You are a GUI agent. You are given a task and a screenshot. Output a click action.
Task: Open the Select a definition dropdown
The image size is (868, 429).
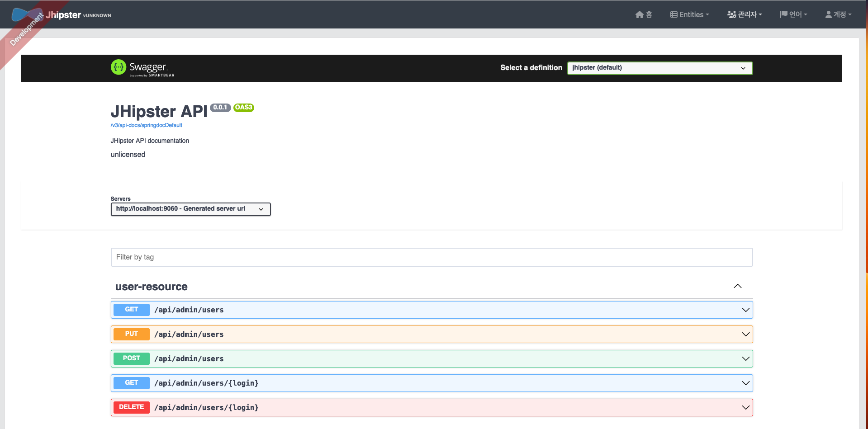[660, 68]
